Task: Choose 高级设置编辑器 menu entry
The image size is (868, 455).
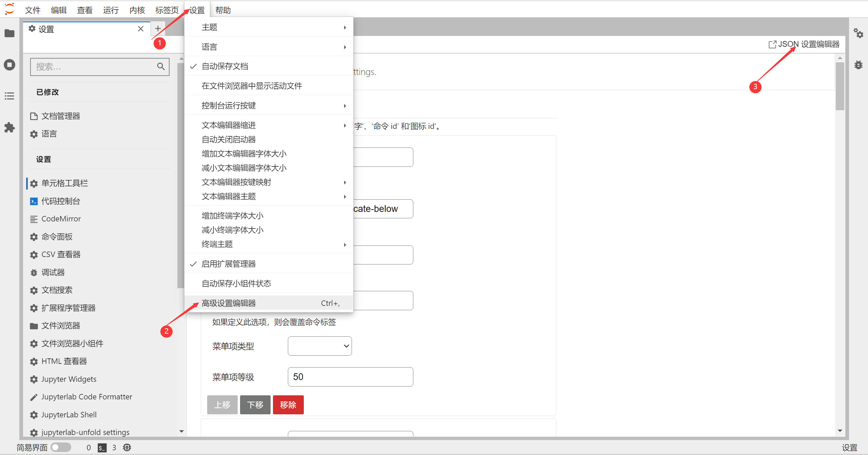Action: tap(269, 303)
